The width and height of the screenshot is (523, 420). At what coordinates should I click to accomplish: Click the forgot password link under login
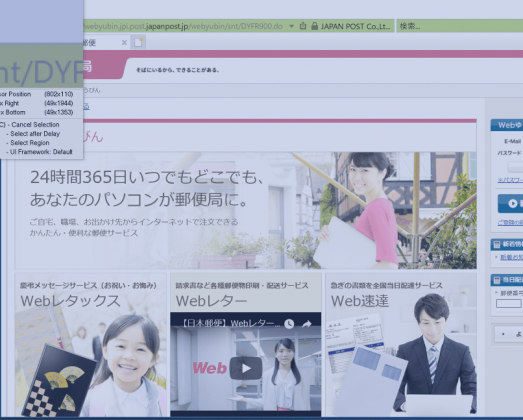[x=510, y=180]
